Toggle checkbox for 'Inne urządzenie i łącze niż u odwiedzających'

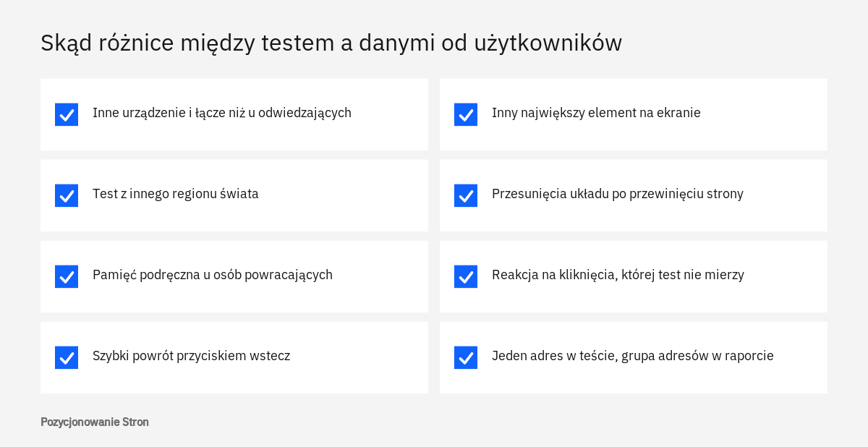click(67, 114)
